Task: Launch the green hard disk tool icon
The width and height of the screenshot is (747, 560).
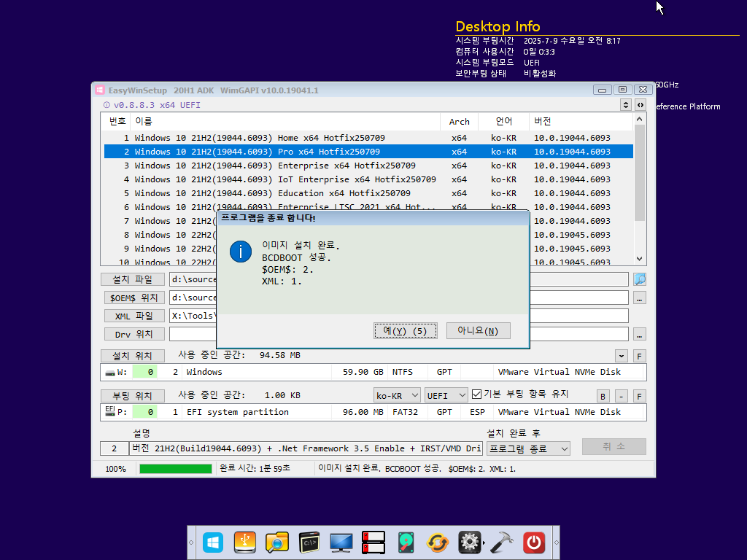Action: click(406, 542)
